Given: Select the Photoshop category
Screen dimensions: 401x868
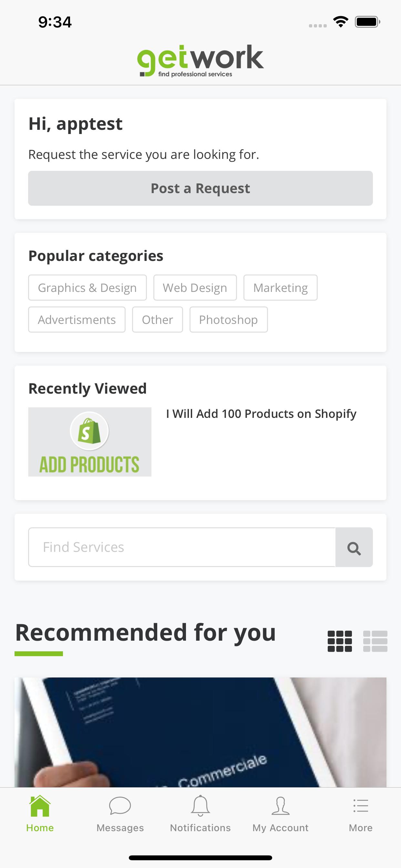Looking at the screenshot, I should click(x=229, y=319).
